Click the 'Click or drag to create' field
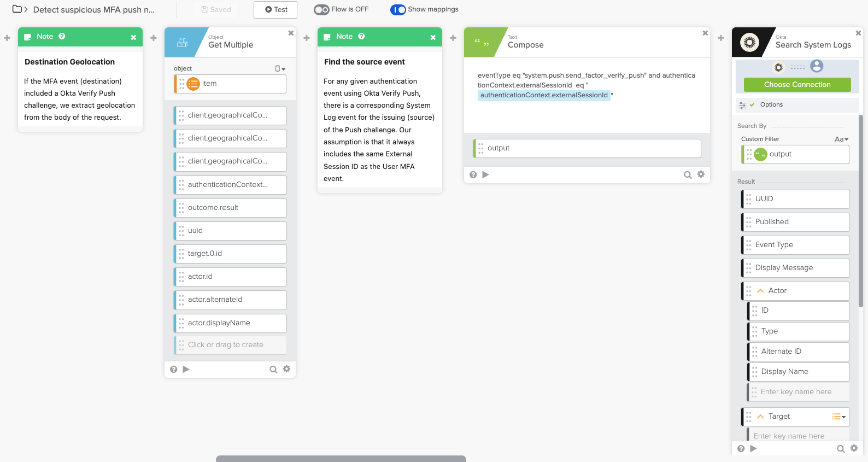 tap(230, 345)
